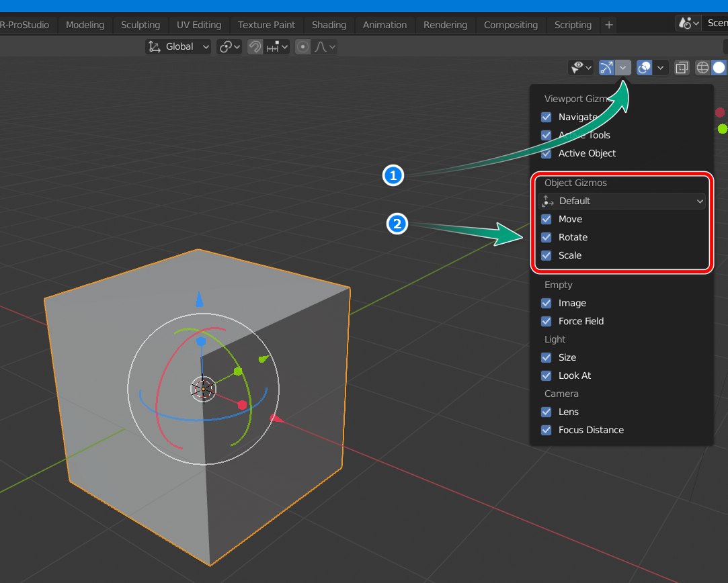Disable the Scale gizmo checkbox

click(x=546, y=255)
